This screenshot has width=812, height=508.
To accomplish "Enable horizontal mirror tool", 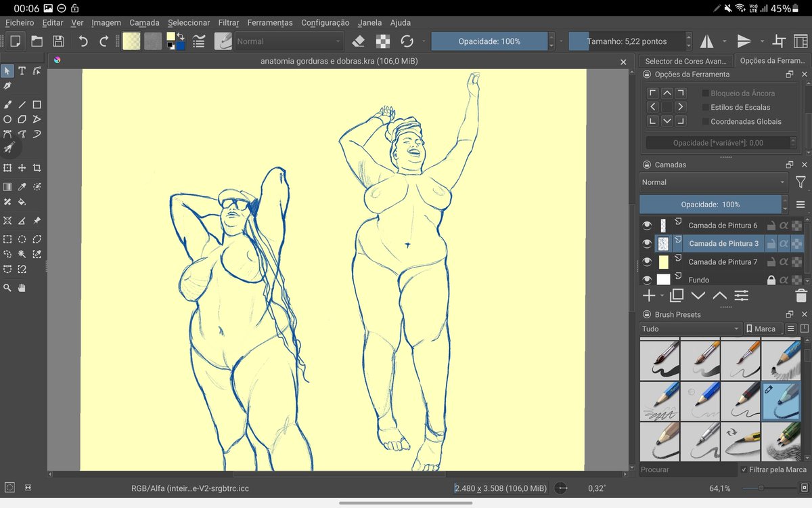I will (706, 41).
